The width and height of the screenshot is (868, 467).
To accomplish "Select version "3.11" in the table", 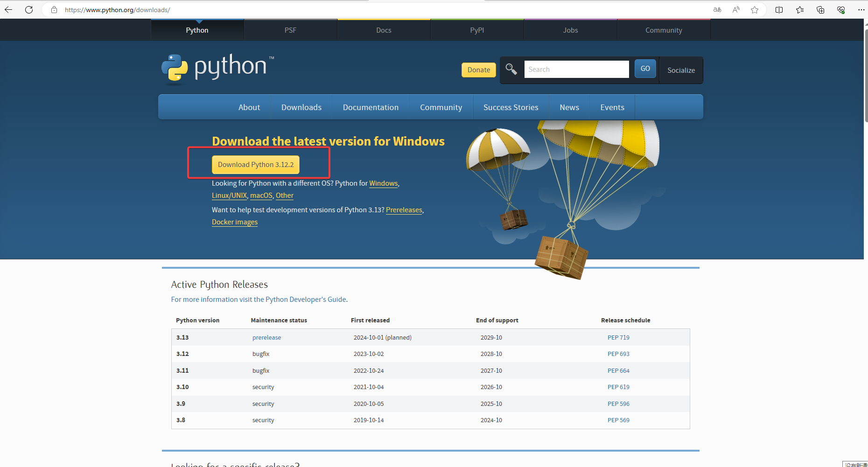I will pyautogui.click(x=182, y=370).
